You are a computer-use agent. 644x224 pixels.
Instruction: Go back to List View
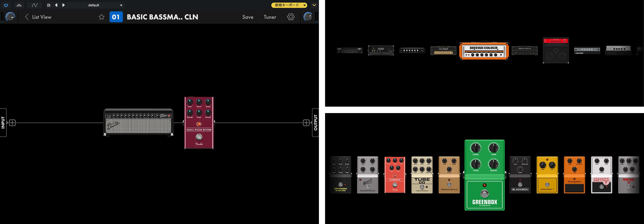(x=38, y=17)
